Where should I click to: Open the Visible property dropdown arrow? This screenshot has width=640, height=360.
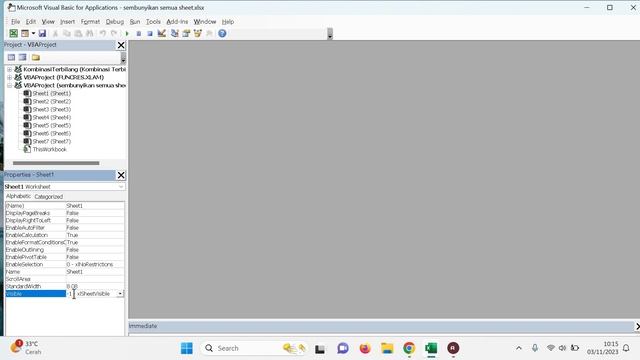(120, 294)
